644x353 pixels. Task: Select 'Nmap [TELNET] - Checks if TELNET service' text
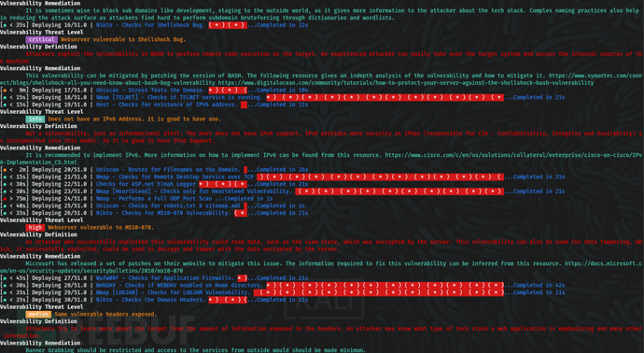click(161, 97)
